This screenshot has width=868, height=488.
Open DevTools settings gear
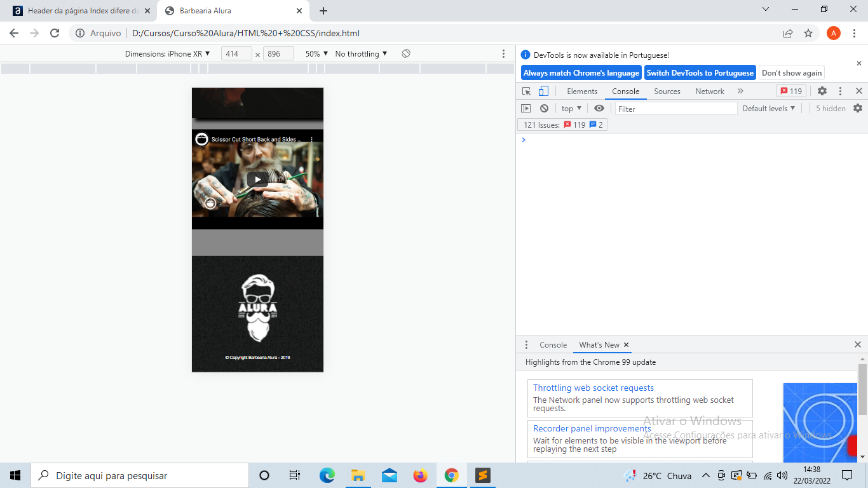(x=822, y=91)
